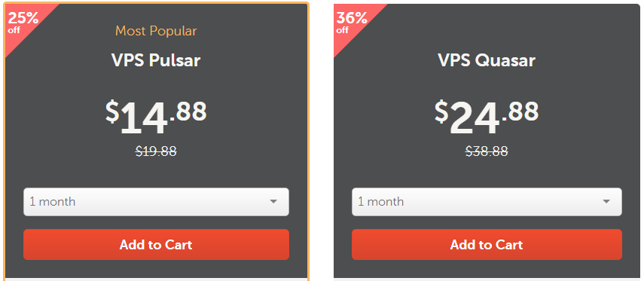644x281 pixels.
Task: Select the VPS Quasar plan title
Action: point(487,60)
